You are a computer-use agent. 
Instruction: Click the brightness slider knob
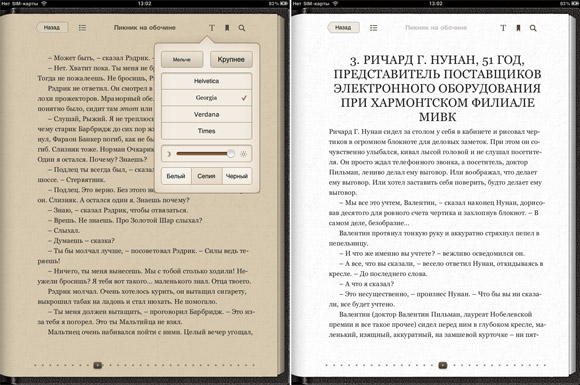(230, 153)
